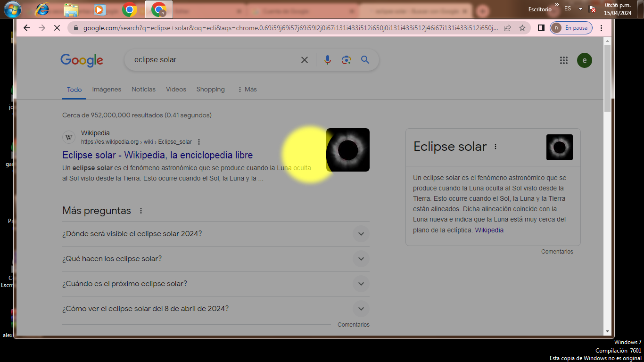Open options dots beside knowledge panel title
Screen dimensions: 644x362
pyautogui.click(x=495, y=147)
